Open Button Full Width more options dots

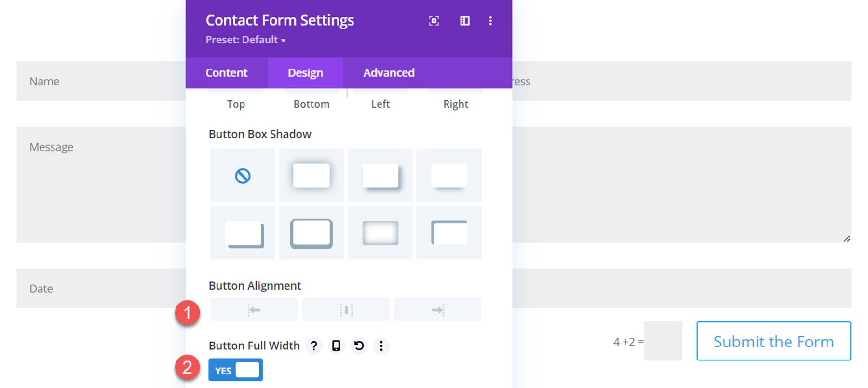pyautogui.click(x=381, y=346)
